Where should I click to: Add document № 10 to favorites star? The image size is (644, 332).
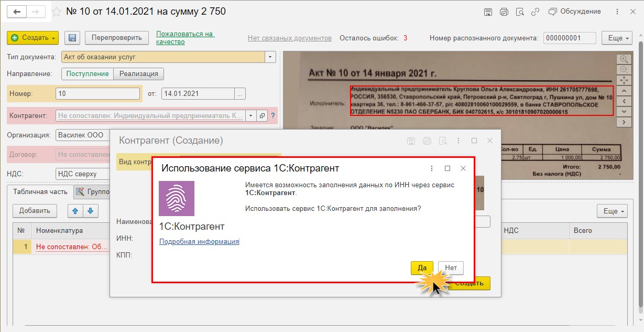click(57, 12)
